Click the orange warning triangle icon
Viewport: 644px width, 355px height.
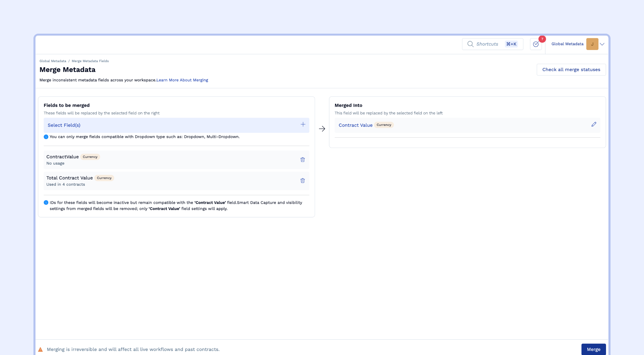pos(41,349)
